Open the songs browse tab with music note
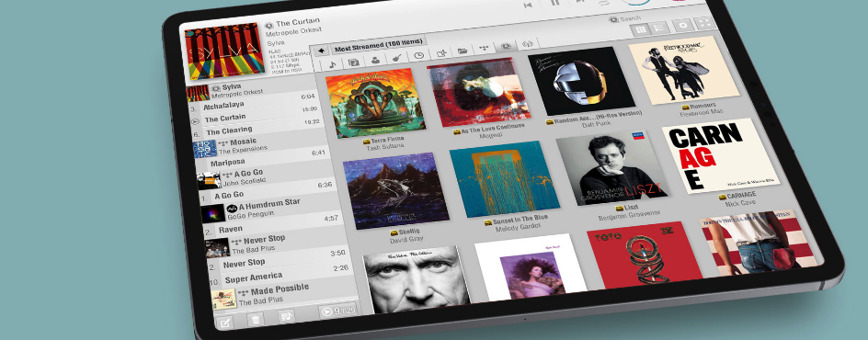Screen dimensions: 868x340 pos(332,64)
